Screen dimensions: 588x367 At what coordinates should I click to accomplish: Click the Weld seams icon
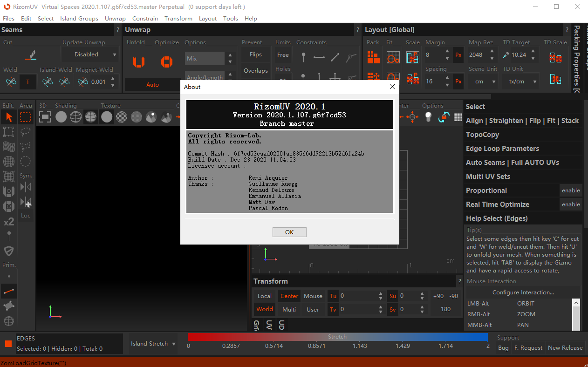click(x=11, y=82)
